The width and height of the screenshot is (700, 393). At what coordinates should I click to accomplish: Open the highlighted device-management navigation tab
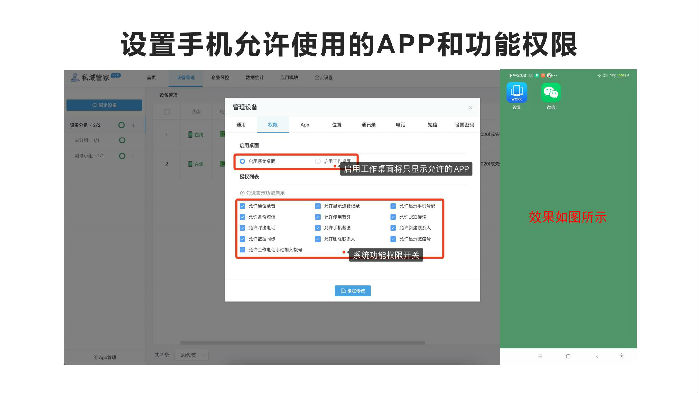click(x=186, y=78)
